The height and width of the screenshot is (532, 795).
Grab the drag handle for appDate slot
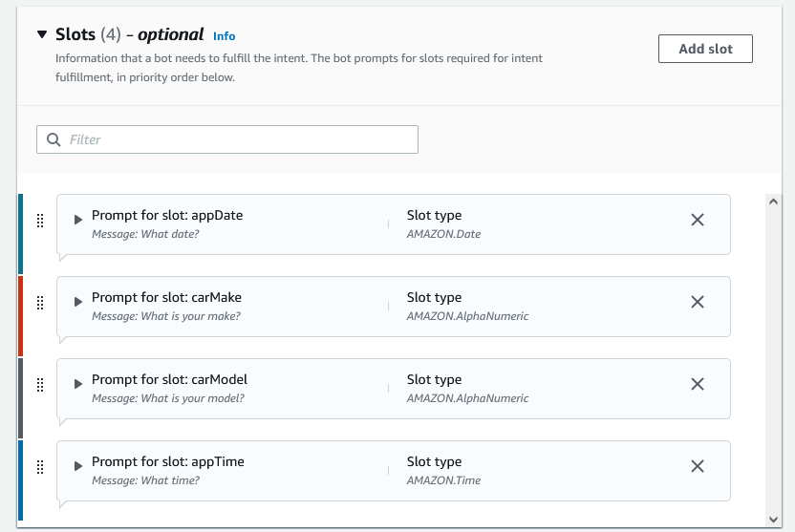coord(40,221)
